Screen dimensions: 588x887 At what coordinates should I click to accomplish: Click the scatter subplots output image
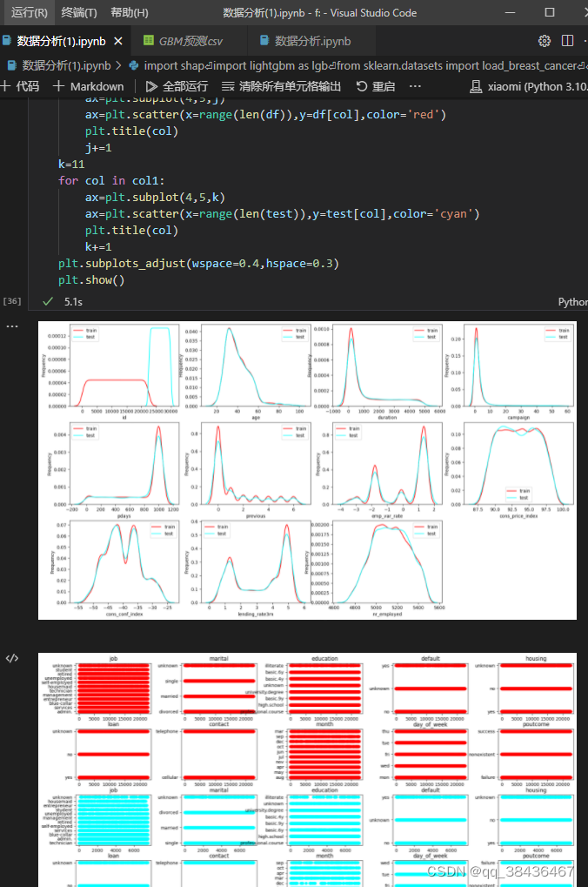tap(308, 769)
